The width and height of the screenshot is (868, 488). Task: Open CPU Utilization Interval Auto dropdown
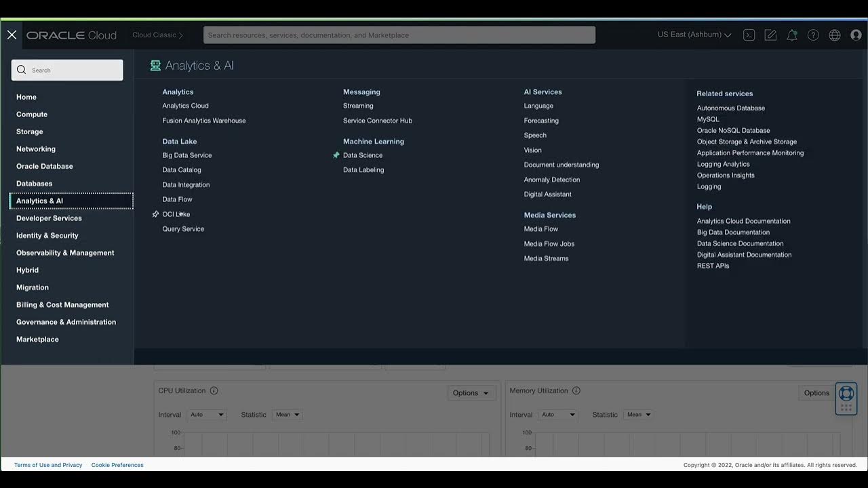(207, 415)
